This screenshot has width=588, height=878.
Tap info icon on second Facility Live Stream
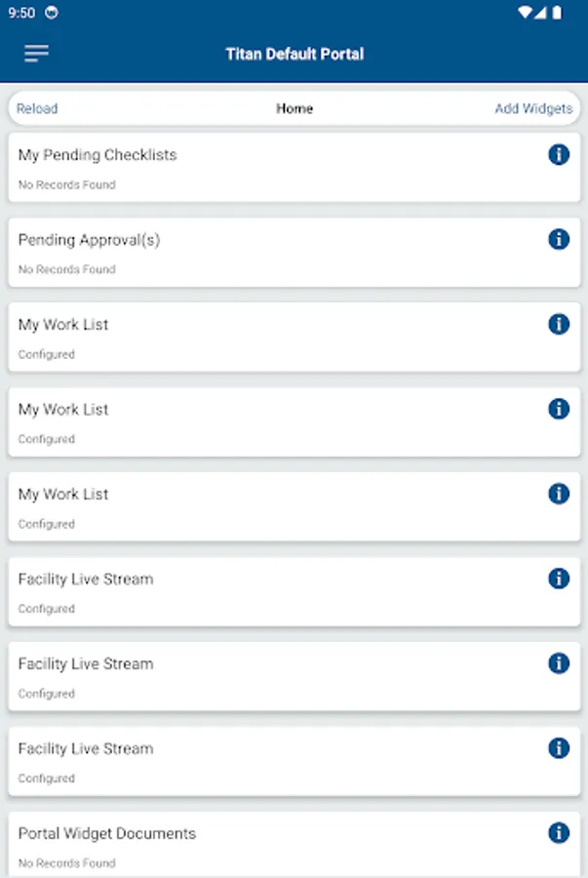click(x=559, y=663)
